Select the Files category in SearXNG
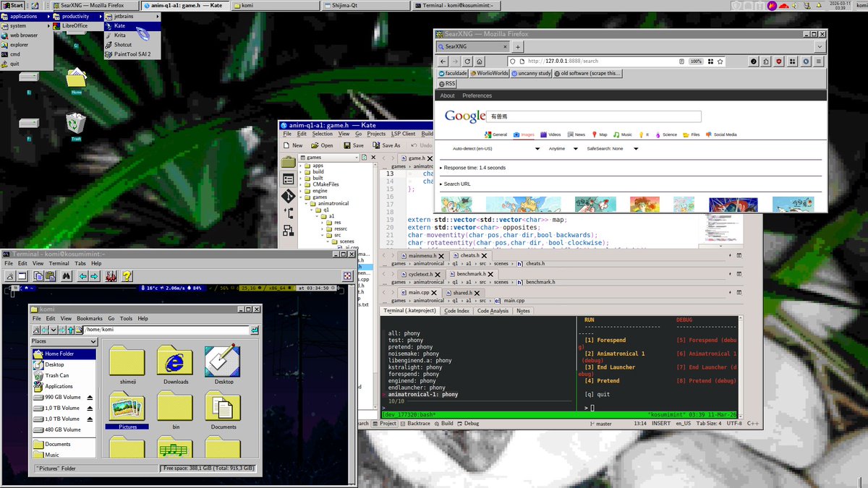868x488 pixels. click(692, 134)
